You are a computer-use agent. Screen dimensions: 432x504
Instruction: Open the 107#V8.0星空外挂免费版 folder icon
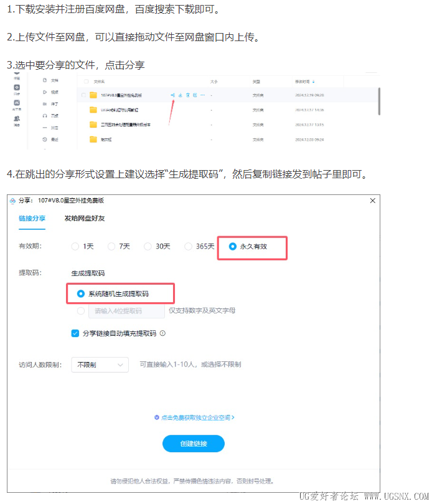[x=93, y=95]
